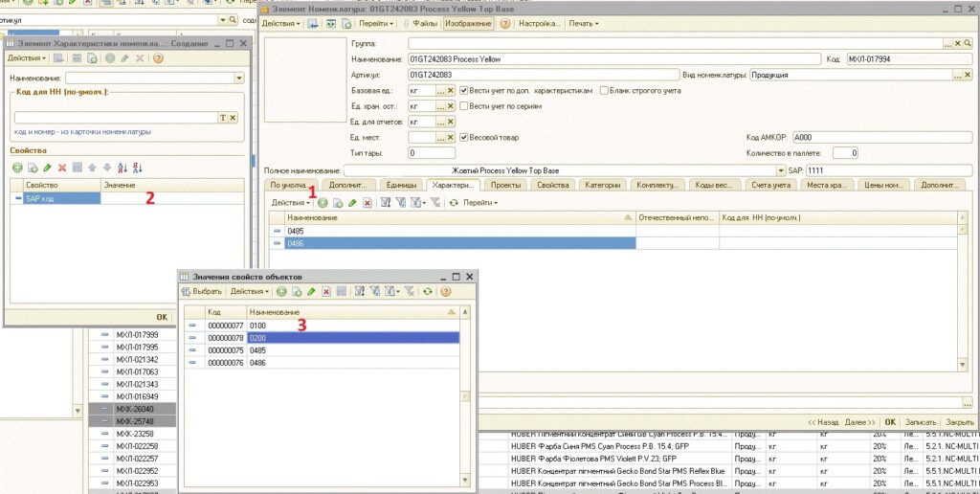
Task: Click green Add icon in Свойства toolbar
Action: pyautogui.click(x=17, y=168)
